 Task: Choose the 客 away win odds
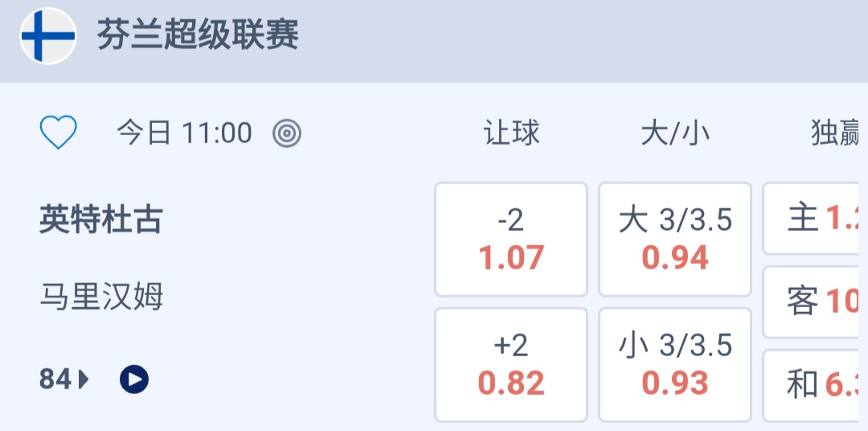pos(815,302)
